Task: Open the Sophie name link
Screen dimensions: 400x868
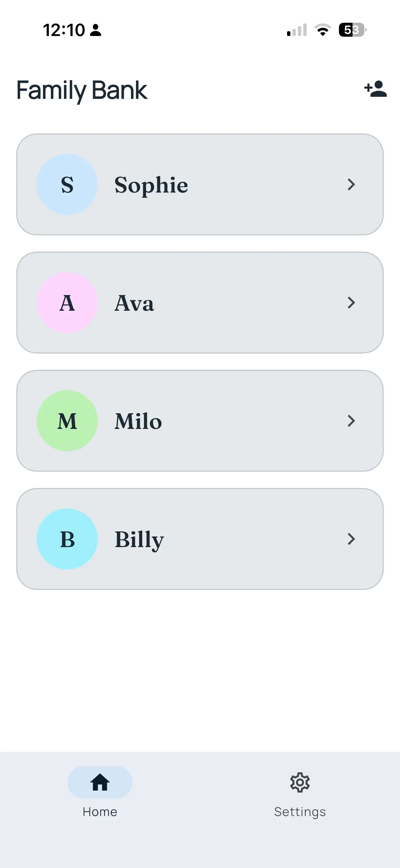Action: click(x=151, y=185)
